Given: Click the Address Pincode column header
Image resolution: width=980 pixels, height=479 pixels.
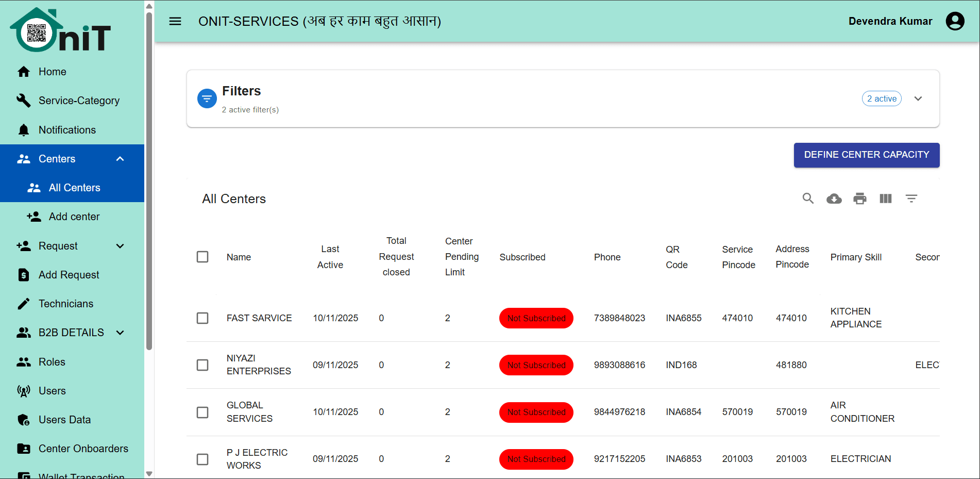Looking at the screenshot, I should point(792,257).
